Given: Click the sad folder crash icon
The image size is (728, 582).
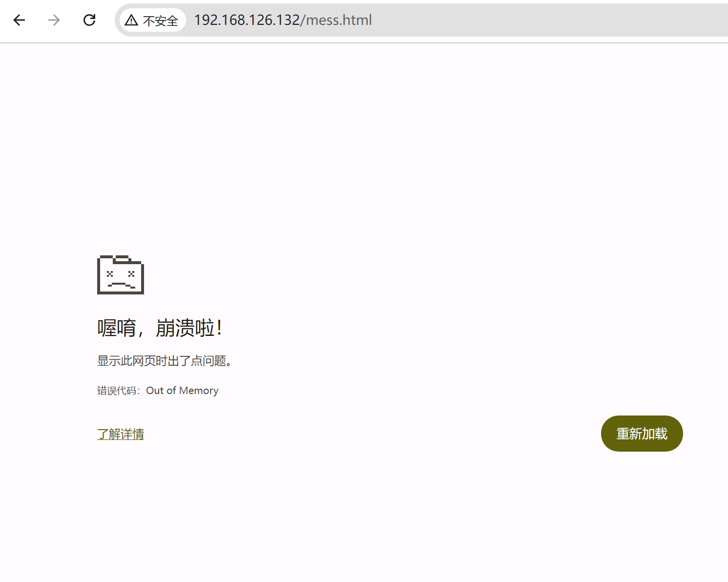Looking at the screenshot, I should [x=121, y=275].
